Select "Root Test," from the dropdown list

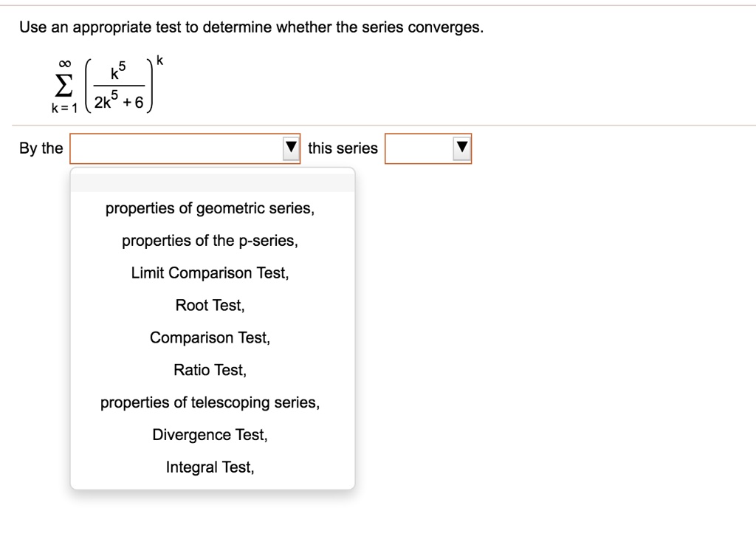click(210, 305)
